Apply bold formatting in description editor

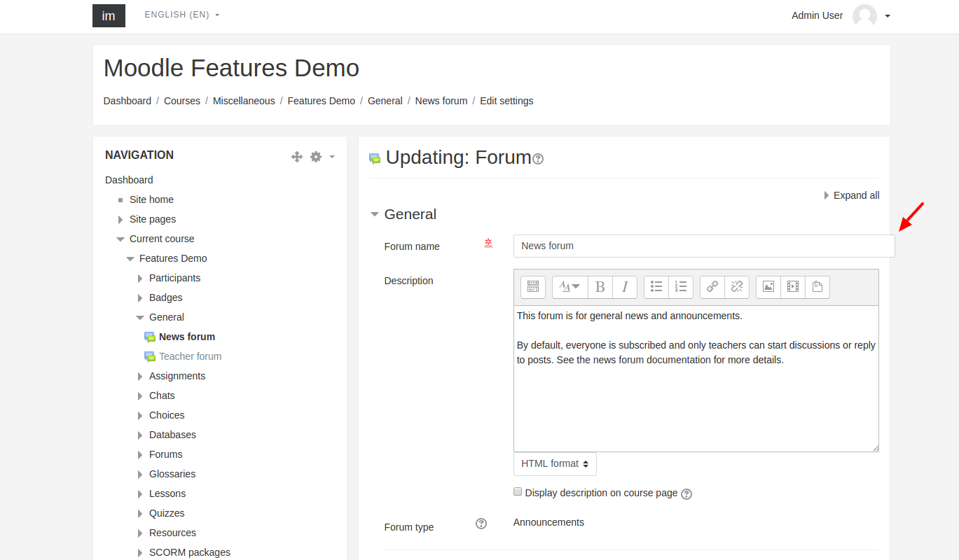coord(600,287)
